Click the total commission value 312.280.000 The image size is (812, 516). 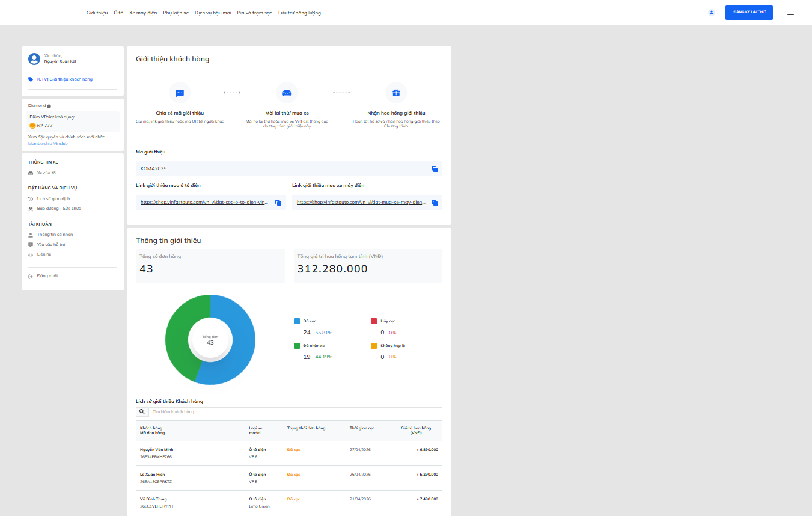coord(332,269)
